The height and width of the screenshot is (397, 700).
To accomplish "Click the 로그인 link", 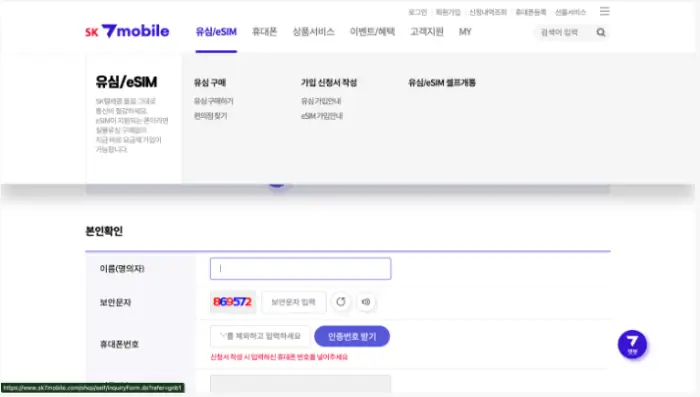I will [x=418, y=12].
